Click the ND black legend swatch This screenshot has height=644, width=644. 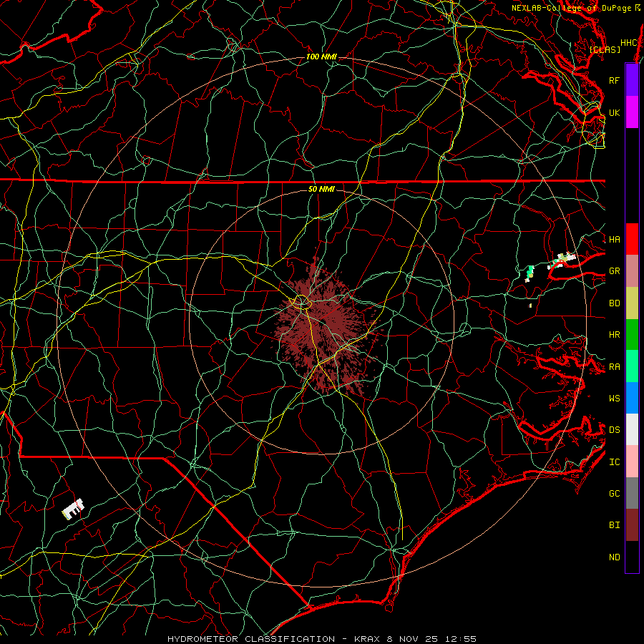coord(632,557)
